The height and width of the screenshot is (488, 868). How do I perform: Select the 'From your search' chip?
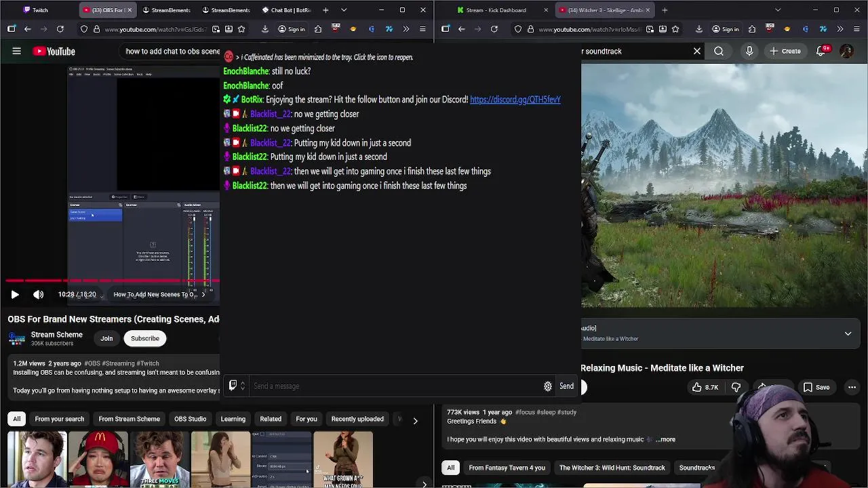[60, 419]
